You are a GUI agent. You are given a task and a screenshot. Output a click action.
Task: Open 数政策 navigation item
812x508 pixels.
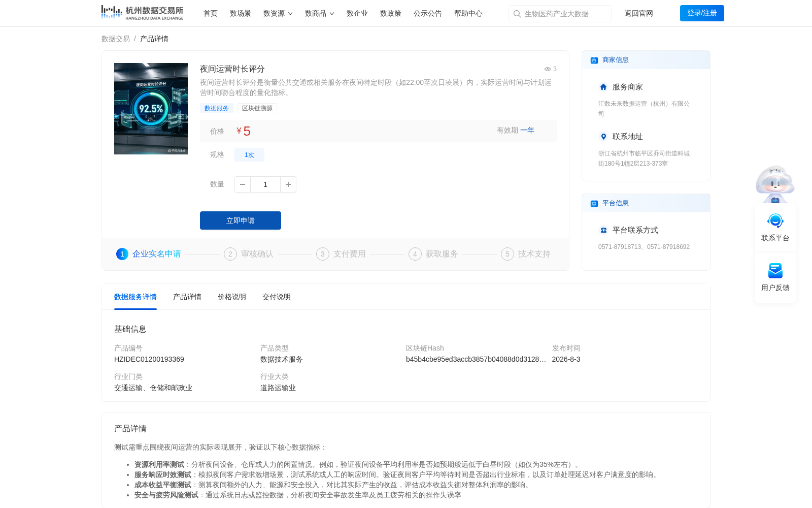391,13
